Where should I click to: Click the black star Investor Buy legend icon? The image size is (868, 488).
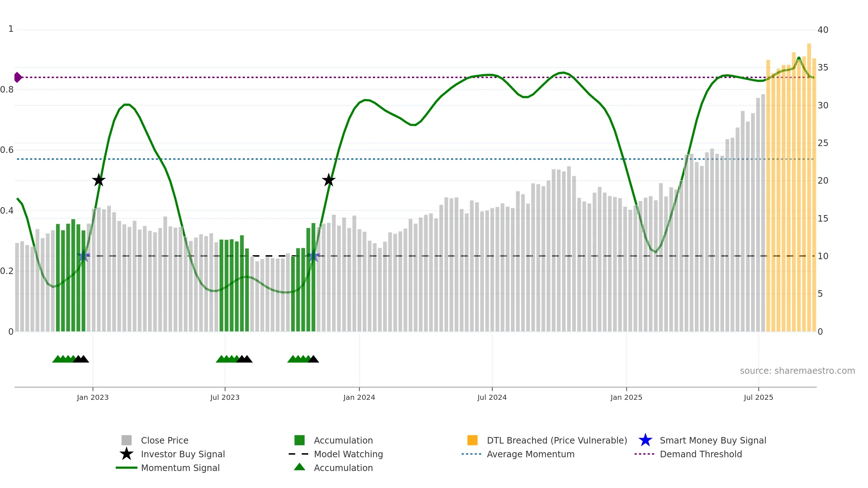127,454
